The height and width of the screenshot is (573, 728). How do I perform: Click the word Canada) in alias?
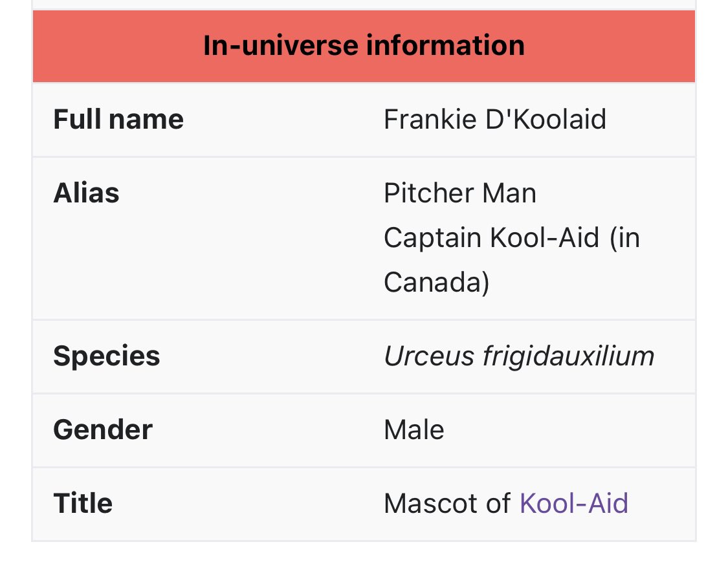[437, 282]
